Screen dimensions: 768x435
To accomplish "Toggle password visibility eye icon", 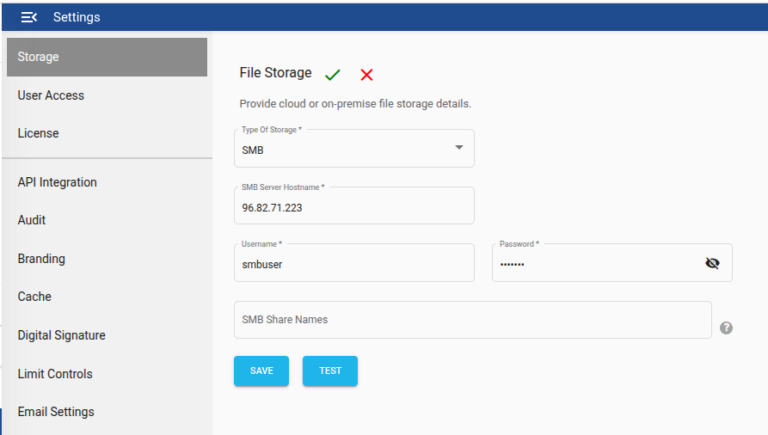I will tap(712, 263).
